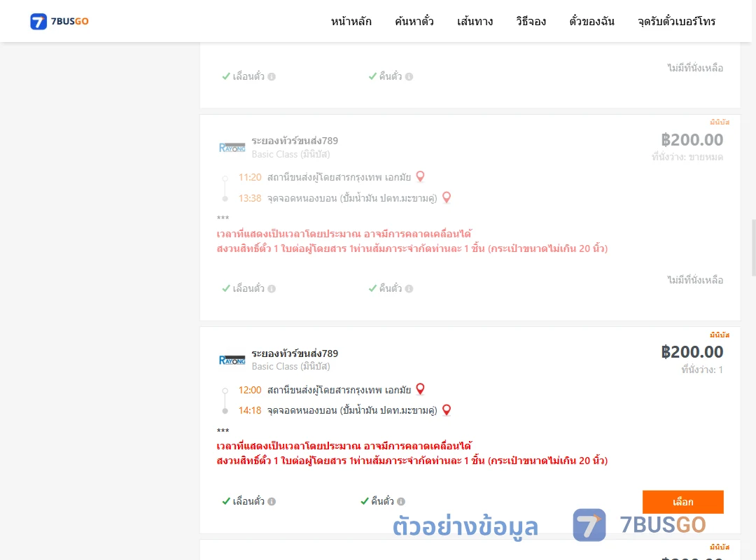This screenshot has width=756, height=560.
Task: Click info icon beside เลื่อนตั๋ว in 11:20 trip card
Action: 272,288
